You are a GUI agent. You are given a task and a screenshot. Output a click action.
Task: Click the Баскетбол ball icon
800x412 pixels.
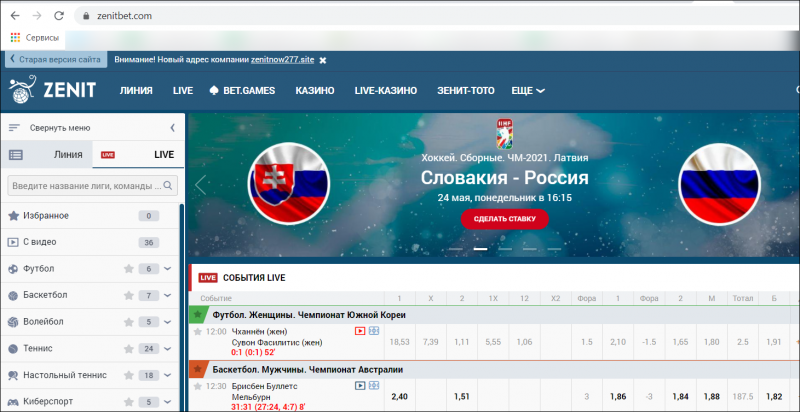(13, 295)
